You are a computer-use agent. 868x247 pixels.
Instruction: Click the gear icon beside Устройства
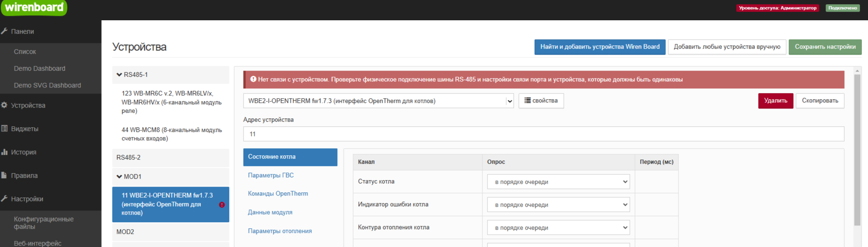(4, 105)
